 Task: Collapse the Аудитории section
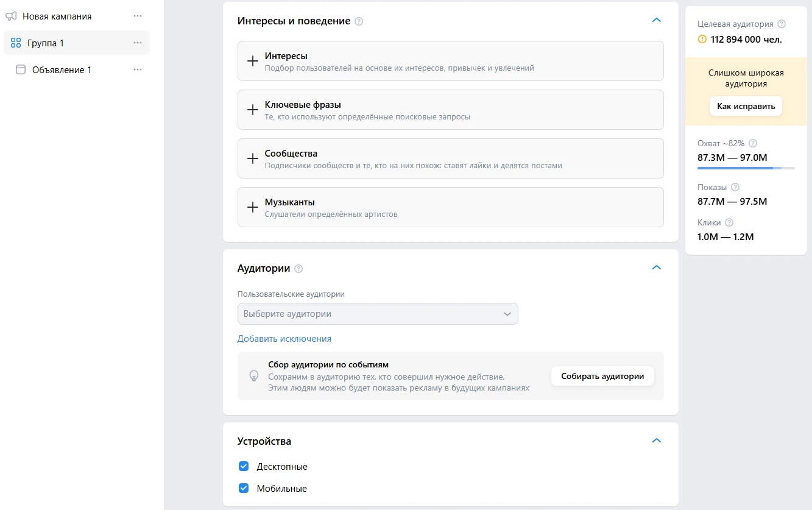[x=656, y=267]
